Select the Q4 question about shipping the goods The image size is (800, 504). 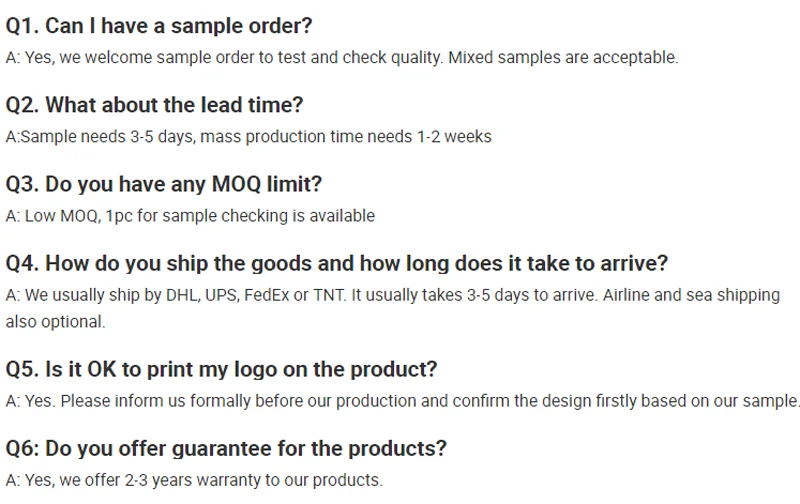click(x=337, y=263)
